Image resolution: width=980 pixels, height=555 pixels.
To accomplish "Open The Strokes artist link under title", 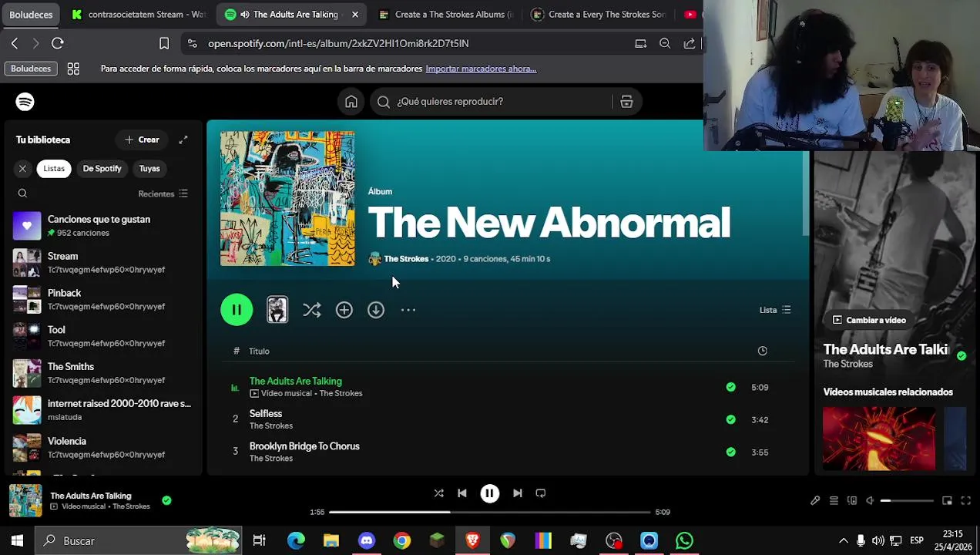I will 406,259.
